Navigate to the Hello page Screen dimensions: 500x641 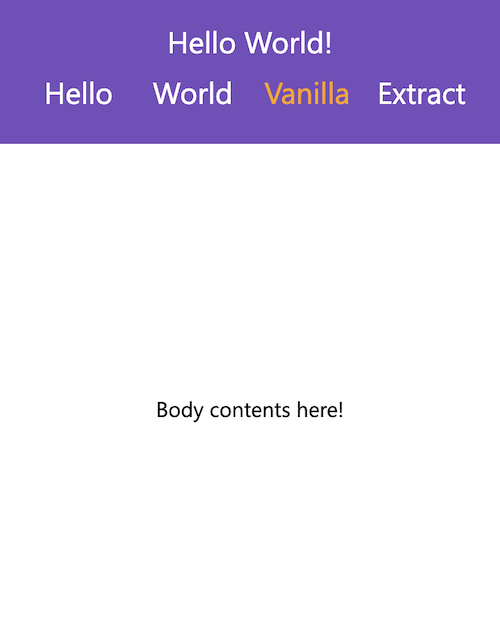click(x=78, y=94)
